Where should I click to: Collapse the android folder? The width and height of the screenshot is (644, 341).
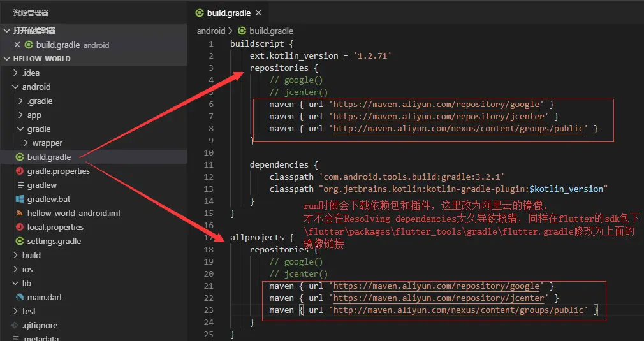click(x=15, y=87)
